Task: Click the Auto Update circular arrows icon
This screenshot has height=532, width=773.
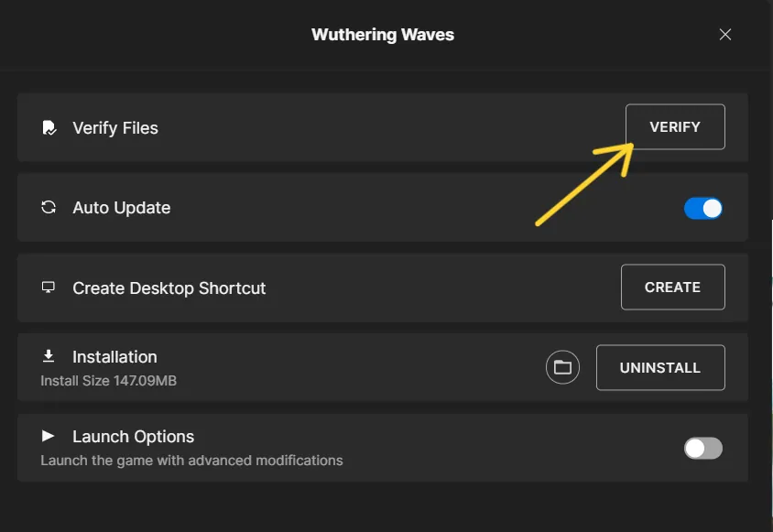Action: [x=49, y=207]
